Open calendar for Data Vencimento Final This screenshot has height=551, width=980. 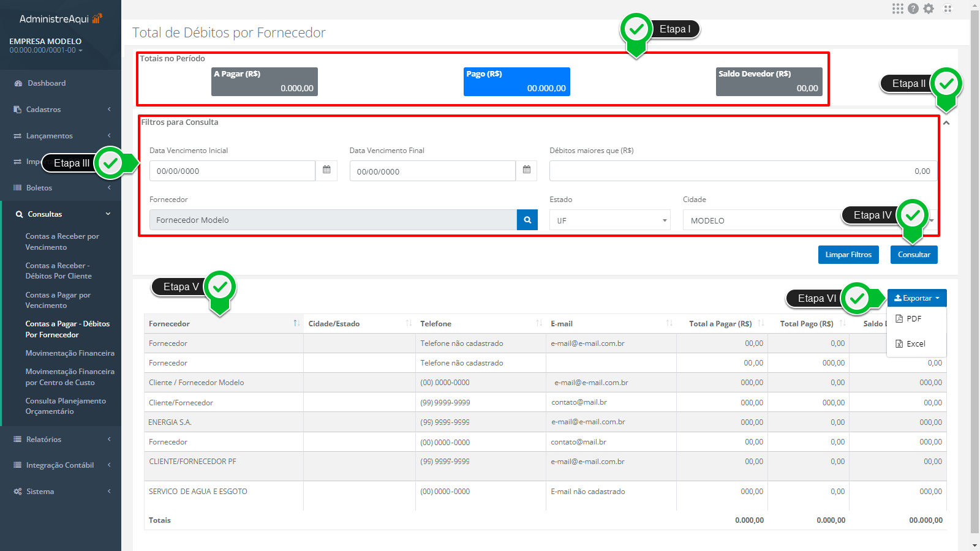click(527, 170)
